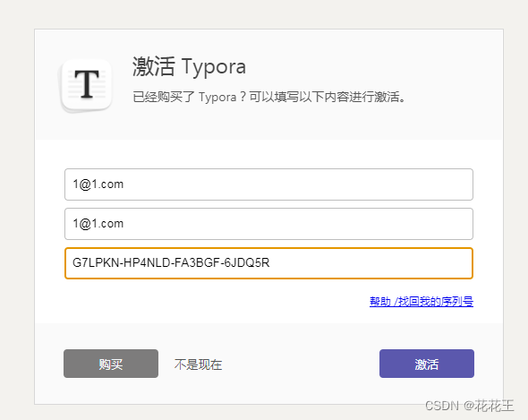Image resolution: width=528 pixels, height=420 pixels.
Task: Click the 激活 Typora heading
Action: click(x=189, y=66)
